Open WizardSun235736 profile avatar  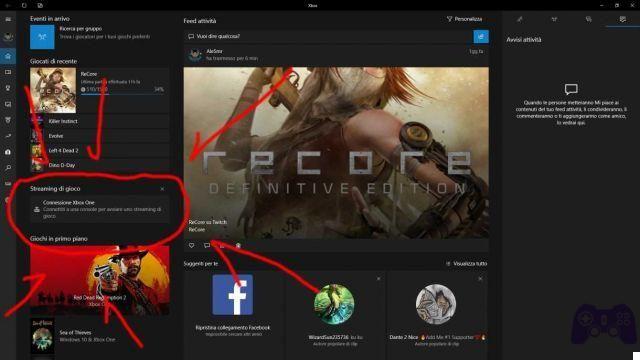click(334, 304)
